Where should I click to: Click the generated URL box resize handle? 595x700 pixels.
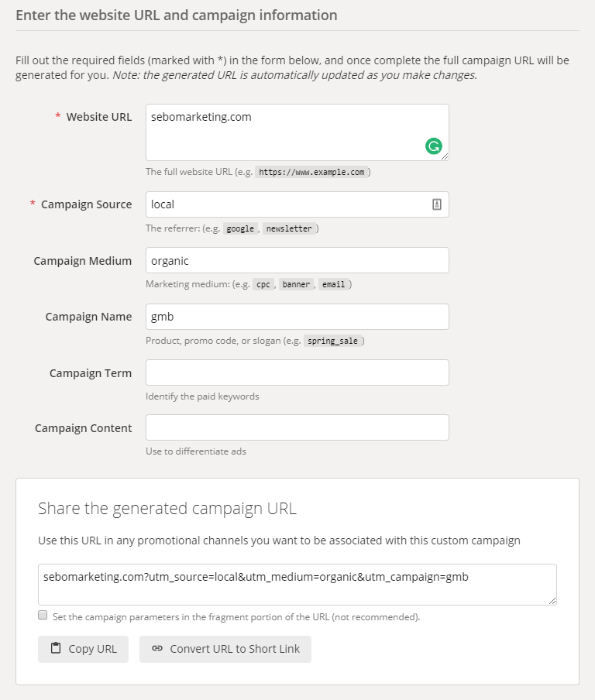tap(552, 602)
